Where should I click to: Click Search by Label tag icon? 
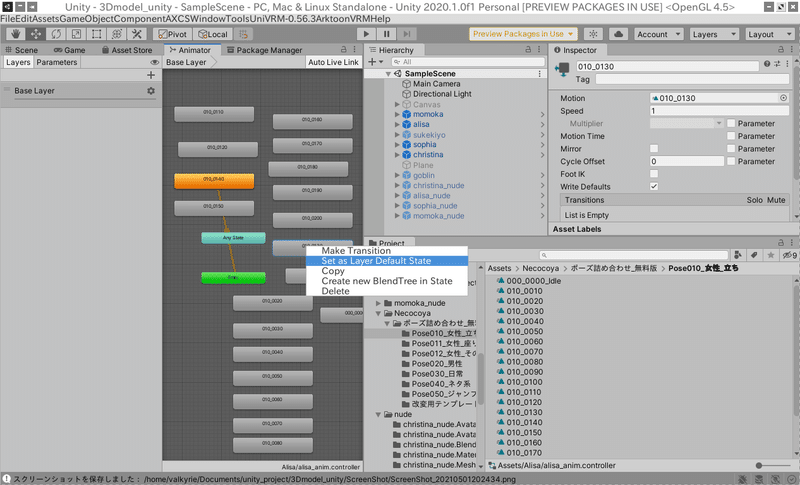[x=754, y=255]
